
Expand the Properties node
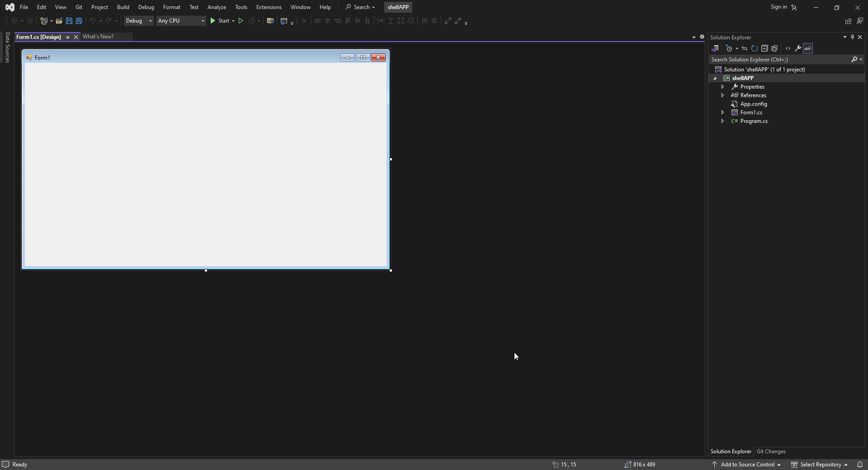pos(722,87)
